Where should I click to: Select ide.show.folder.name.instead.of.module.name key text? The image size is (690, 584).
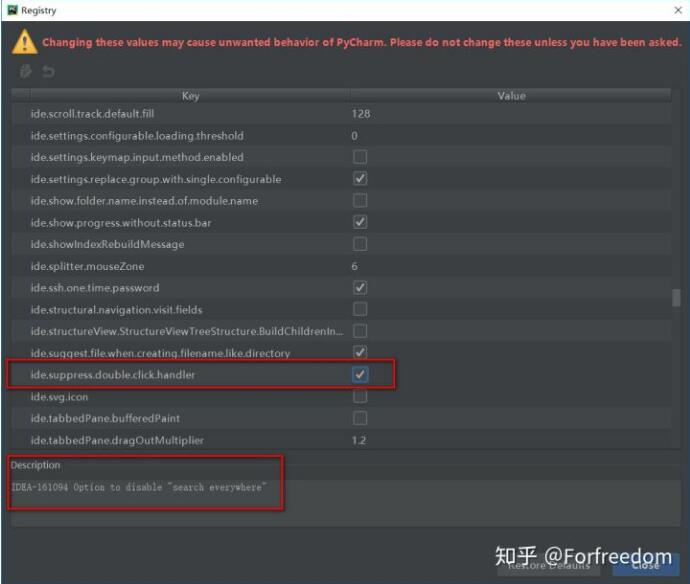[144, 201]
